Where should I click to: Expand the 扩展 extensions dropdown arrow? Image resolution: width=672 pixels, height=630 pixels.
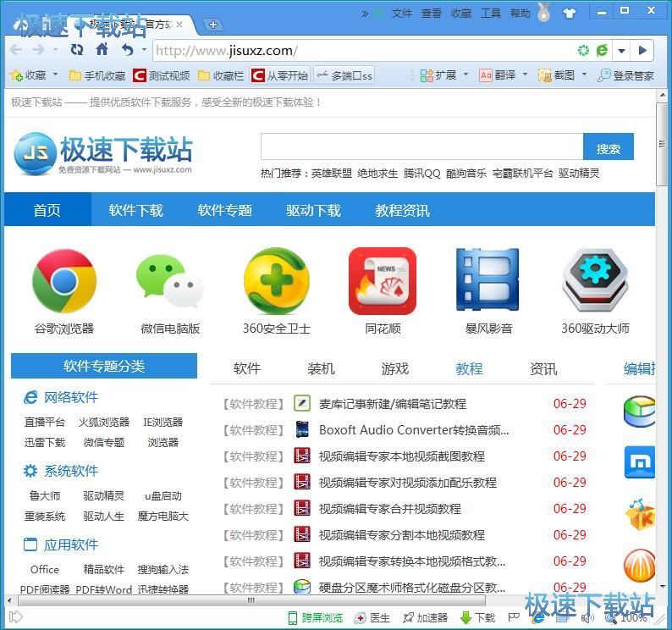465,75
